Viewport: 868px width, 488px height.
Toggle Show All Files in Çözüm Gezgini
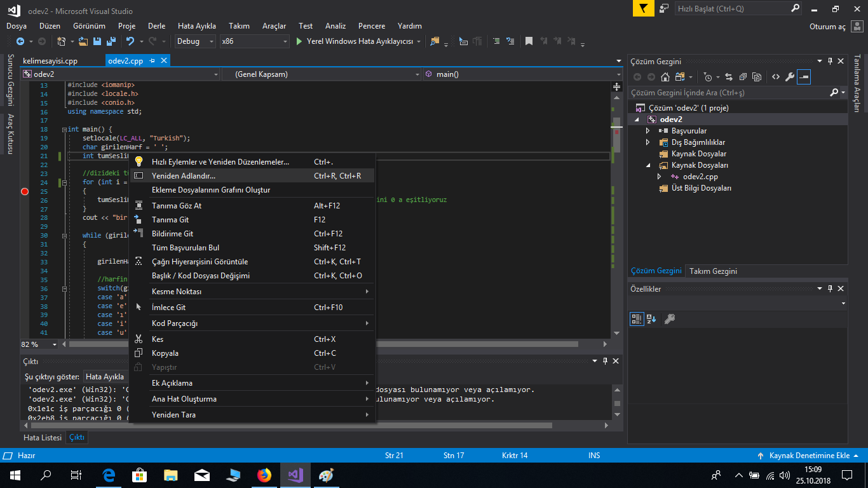coord(756,77)
